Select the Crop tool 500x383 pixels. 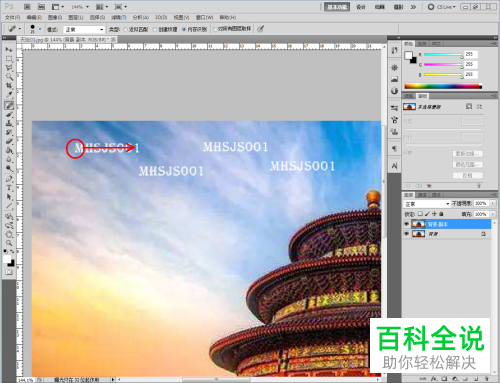pyautogui.click(x=9, y=86)
